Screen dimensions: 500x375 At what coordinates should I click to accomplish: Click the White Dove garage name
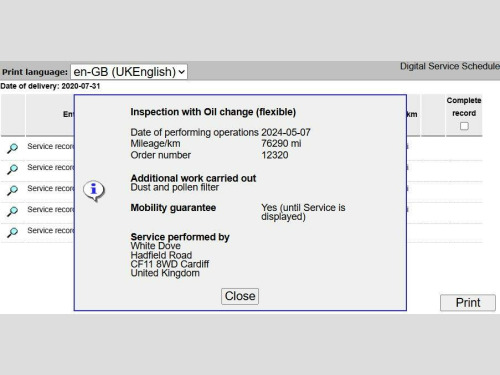pos(156,246)
